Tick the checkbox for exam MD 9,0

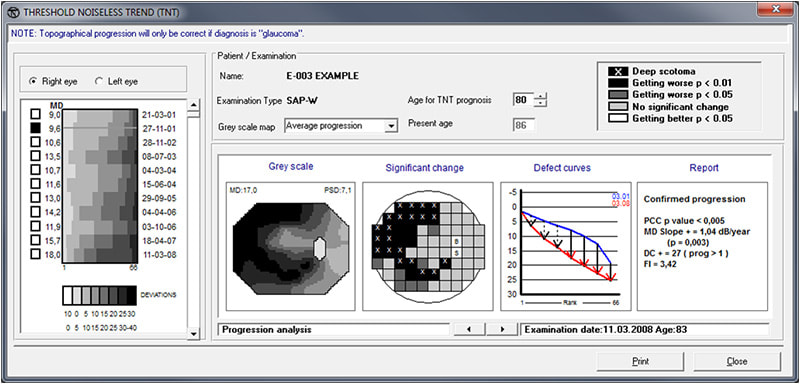[36, 113]
